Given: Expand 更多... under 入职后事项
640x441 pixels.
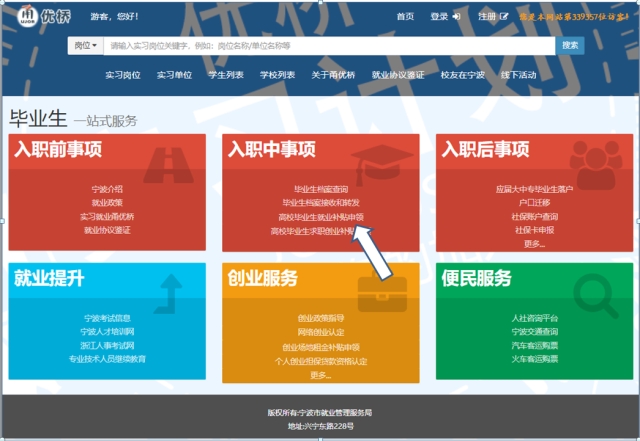Looking at the screenshot, I should click(534, 244).
